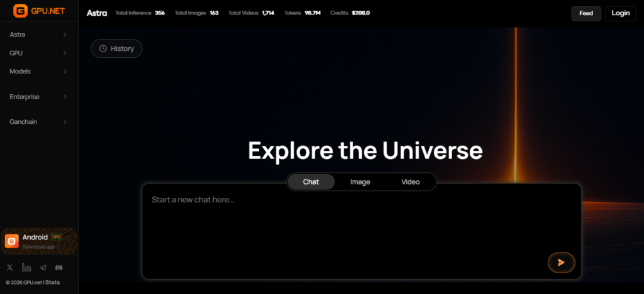
Task: Open the LinkedIn social icon
Action: [26, 268]
